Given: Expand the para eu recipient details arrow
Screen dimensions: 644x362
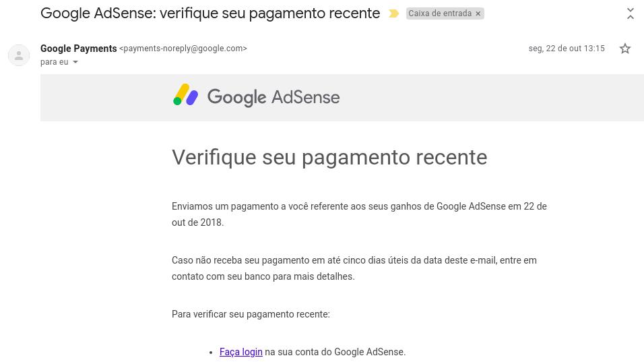Looking at the screenshot, I should [75, 62].
